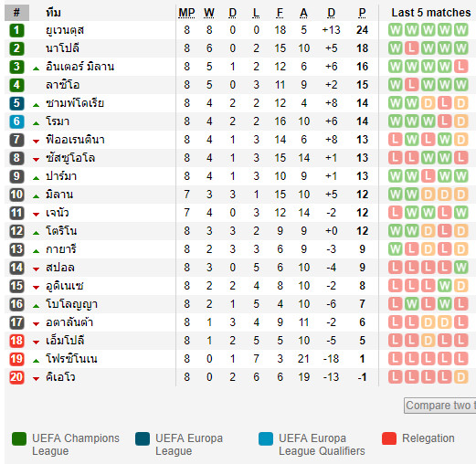Click green up arrow beside อินเตอร์ มิลาน
The height and width of the screenshot is (464, 476).
coord(36,69)
